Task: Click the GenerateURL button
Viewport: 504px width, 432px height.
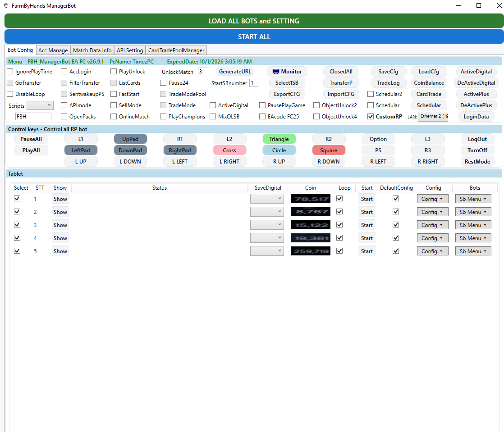Action: 235,72
